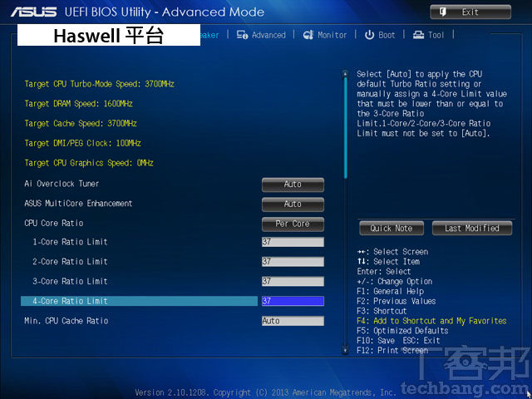Select the CPU Core Ratio label
This screenshot has height=399, width=532.
[54, 223]
